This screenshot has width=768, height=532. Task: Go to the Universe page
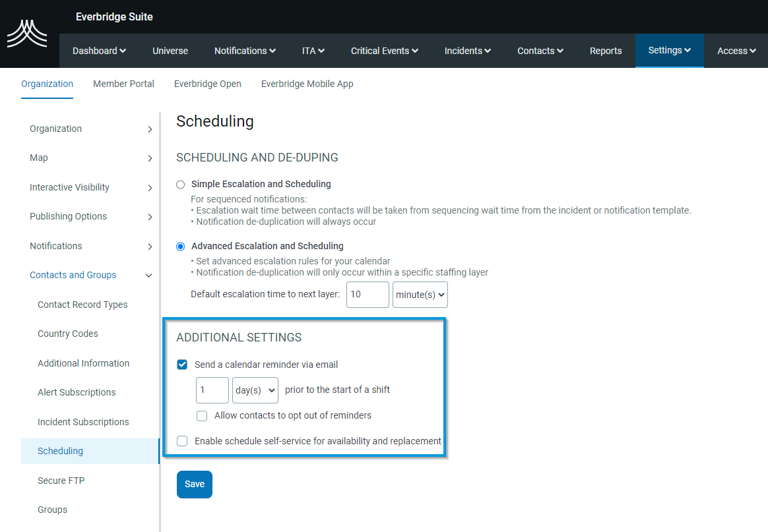pos(170,51)
